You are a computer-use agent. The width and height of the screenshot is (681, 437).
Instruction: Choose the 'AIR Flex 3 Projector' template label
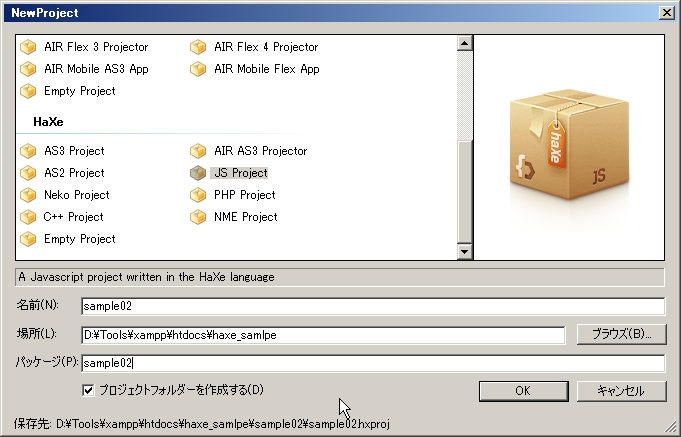96,47
